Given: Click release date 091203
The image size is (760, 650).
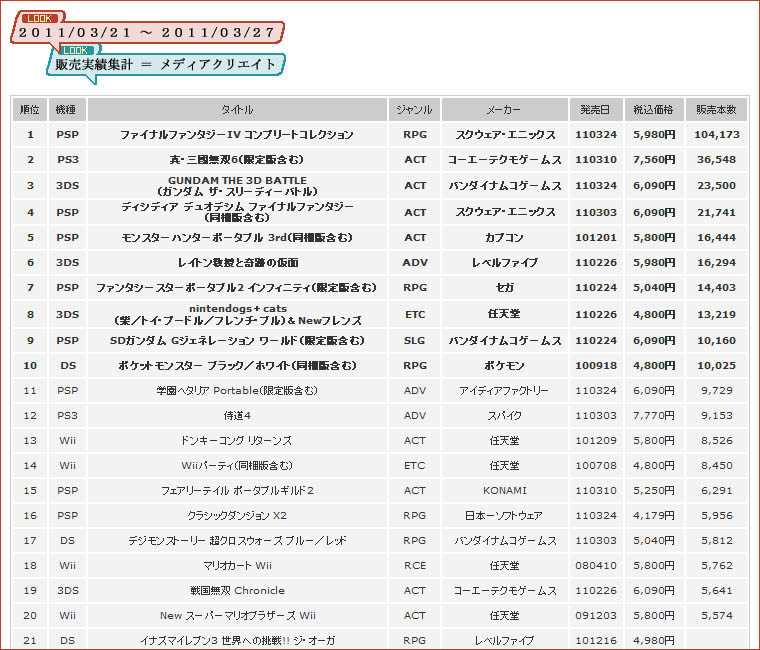Looking at the screenshot, I should (596, 616).
